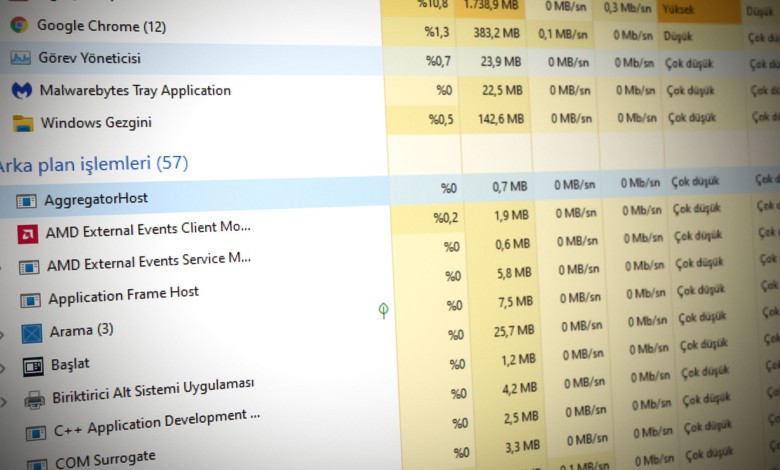Click the Başlat process icon
The height and width of the screenshot is (470, 780).
click(x=33, y=367)
